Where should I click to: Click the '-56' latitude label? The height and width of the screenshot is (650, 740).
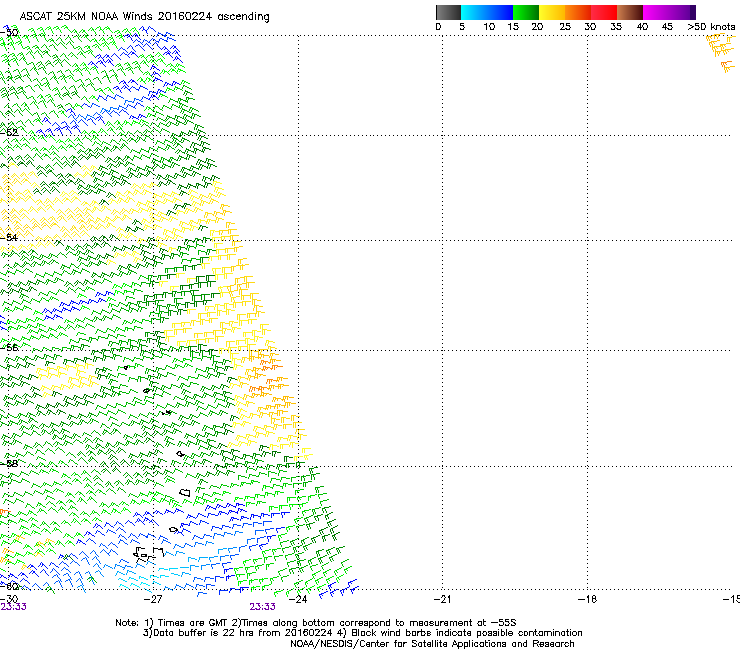9,347
